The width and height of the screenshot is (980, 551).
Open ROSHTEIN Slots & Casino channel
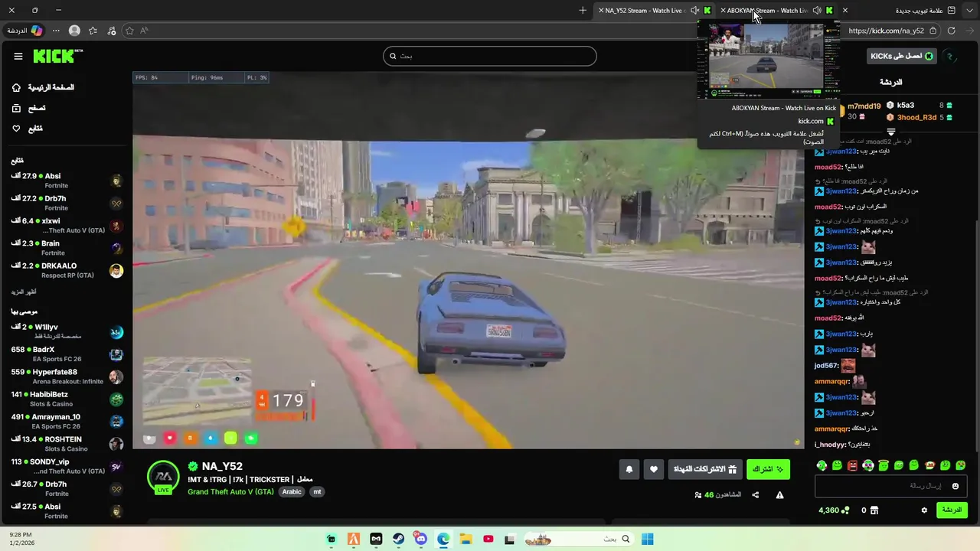pyautogui.click(x=67, y=444)
